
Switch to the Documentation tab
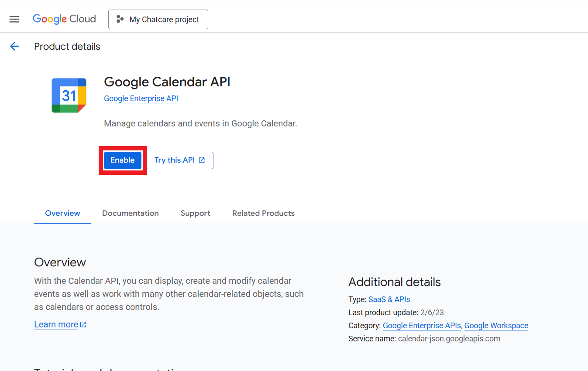pyautogui.click(x=131, y=213)
